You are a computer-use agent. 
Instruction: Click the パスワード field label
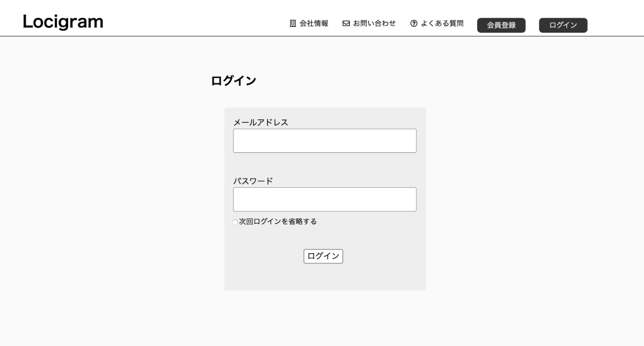[253, 181]
